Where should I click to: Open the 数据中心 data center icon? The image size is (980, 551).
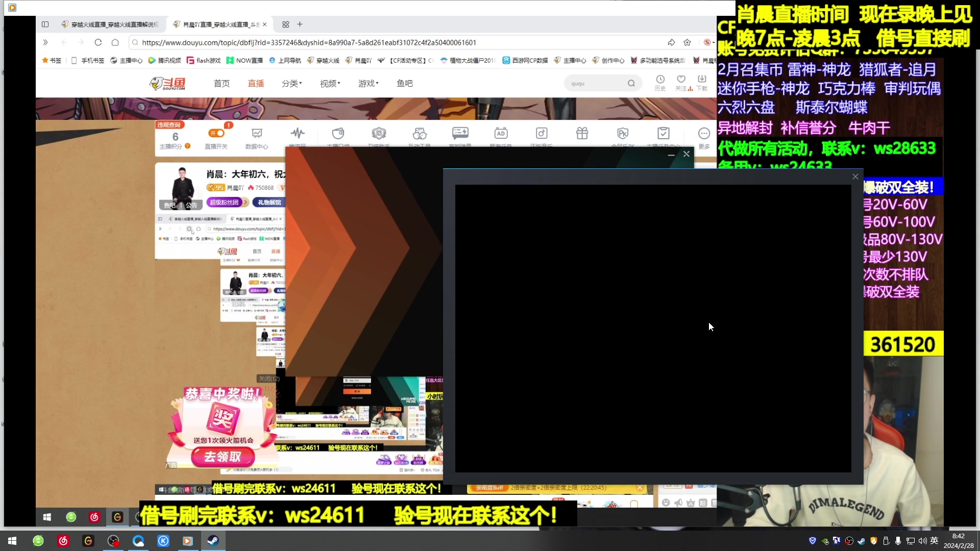[x=257, y=134]
